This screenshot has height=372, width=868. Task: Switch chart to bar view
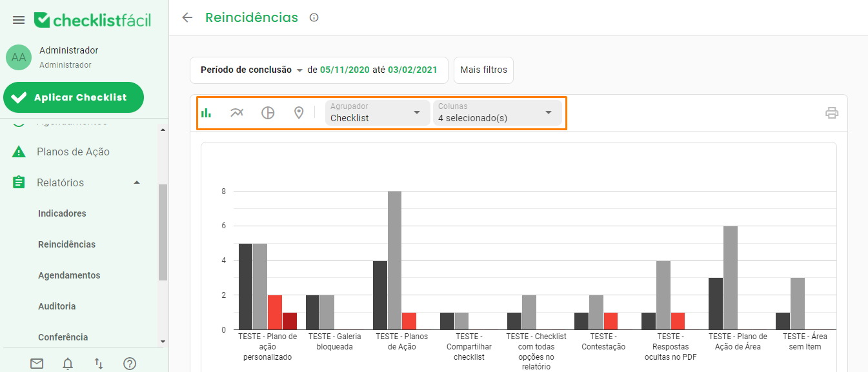[x=205, y=112]
